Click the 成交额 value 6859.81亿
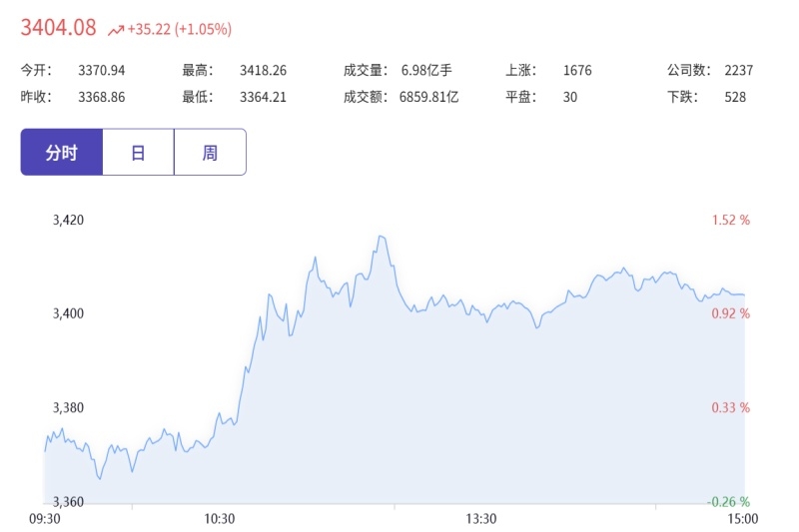The image size is (799, 532). pos(428,97)
